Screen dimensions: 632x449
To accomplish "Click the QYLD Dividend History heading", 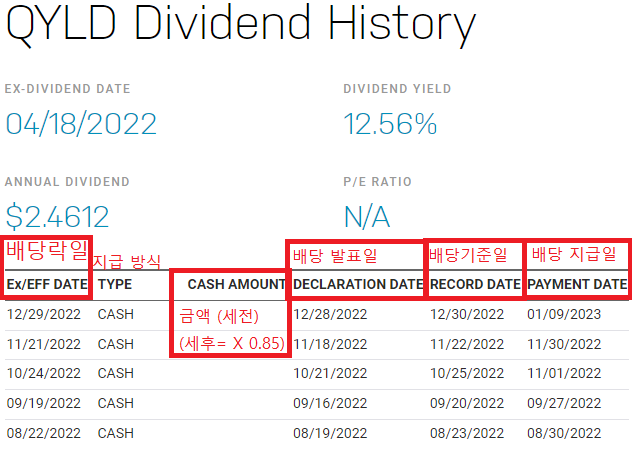I will 241,24.
